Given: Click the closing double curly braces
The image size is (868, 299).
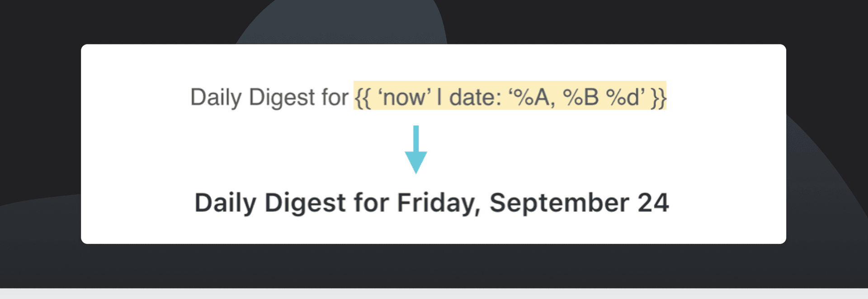Looking at the screenshot, I should coord(658,97).
